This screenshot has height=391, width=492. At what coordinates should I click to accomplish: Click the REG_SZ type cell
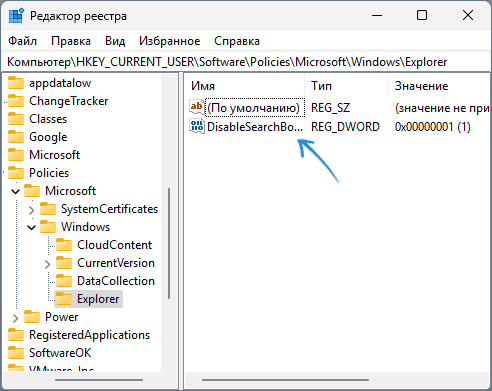tap(331, 108)
